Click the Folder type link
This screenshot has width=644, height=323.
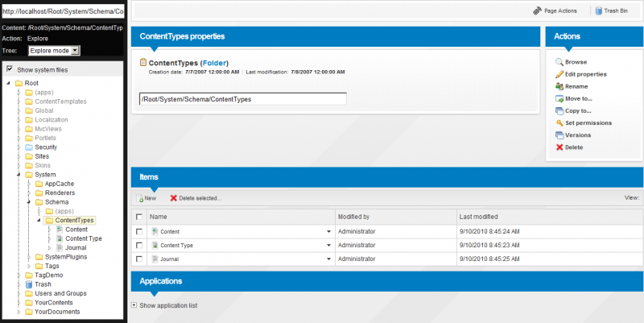click(x=214, y=63)
